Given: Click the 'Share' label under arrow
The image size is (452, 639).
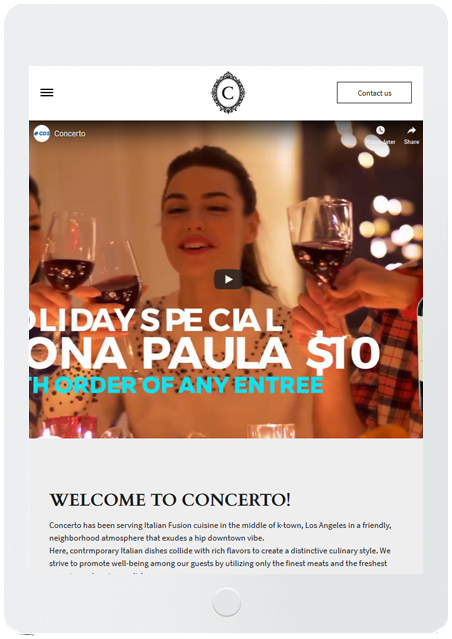Looking at the screenshot, I should coord(411,142).
